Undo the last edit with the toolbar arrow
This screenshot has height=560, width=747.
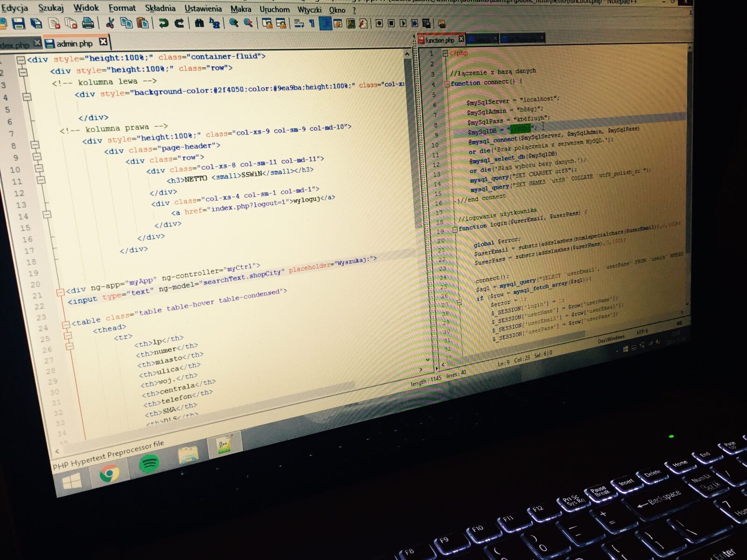pyautogui.click(x=163, y=22)
